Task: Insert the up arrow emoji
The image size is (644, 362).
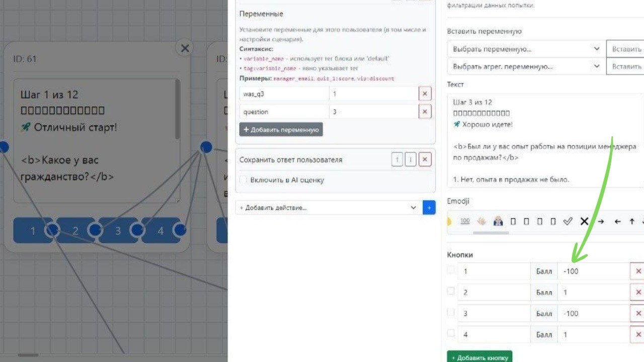Action: click(x=632, y=221)
